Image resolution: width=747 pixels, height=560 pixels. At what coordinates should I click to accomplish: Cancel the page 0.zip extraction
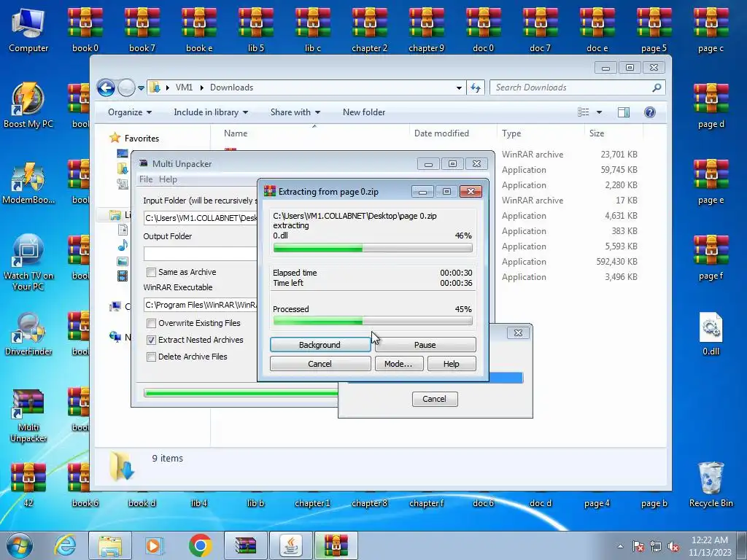[320, 364]
